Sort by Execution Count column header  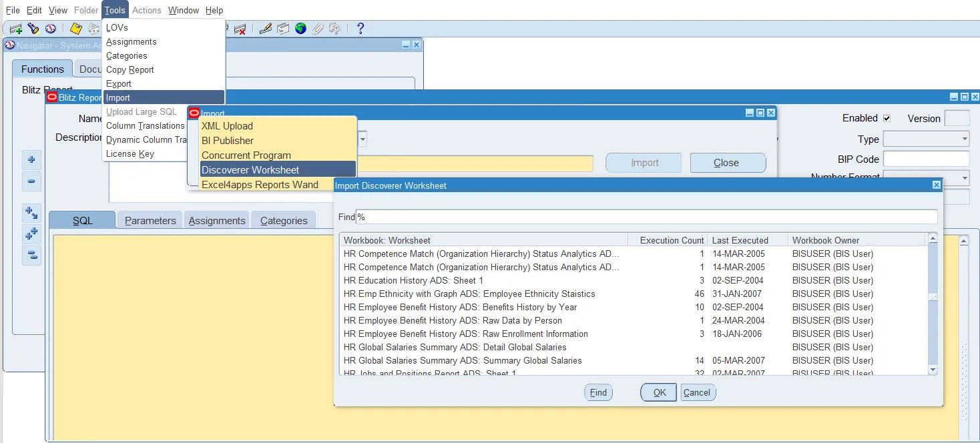668,240
